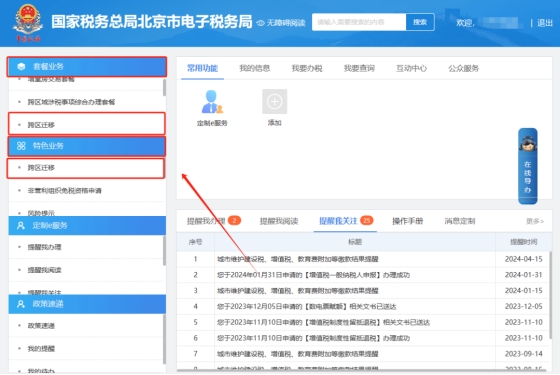The image size is (560, 375).
Task: Toggle the 定制e服务 sidebar section header
Action: click(x=87, y=225)
